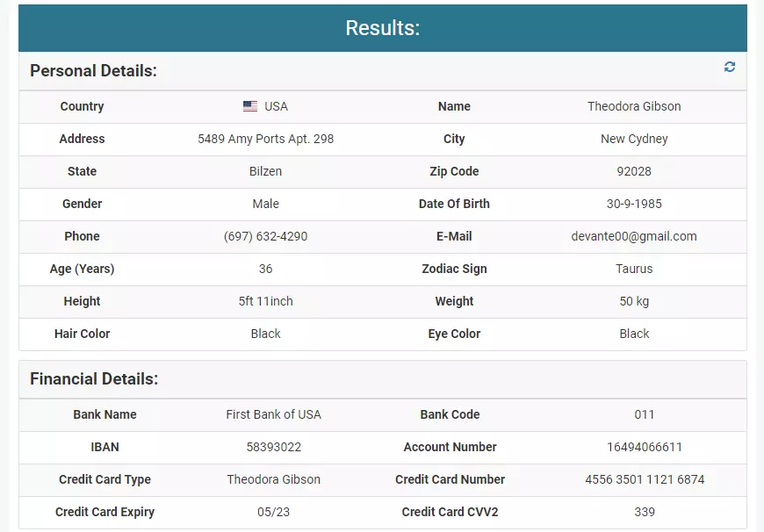Click the phone number (697) 632-4290
Screen dimensions: 764x532
coord(265,236)
